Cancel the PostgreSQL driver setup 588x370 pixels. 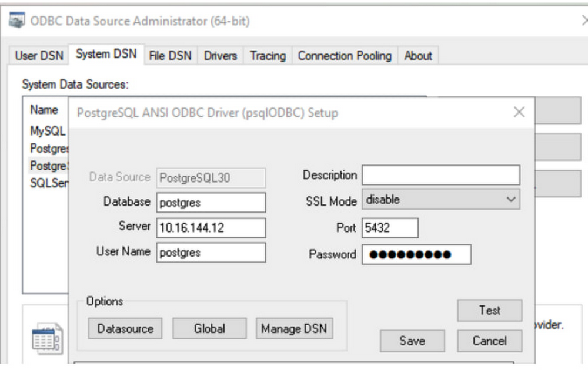pos(489,341)
